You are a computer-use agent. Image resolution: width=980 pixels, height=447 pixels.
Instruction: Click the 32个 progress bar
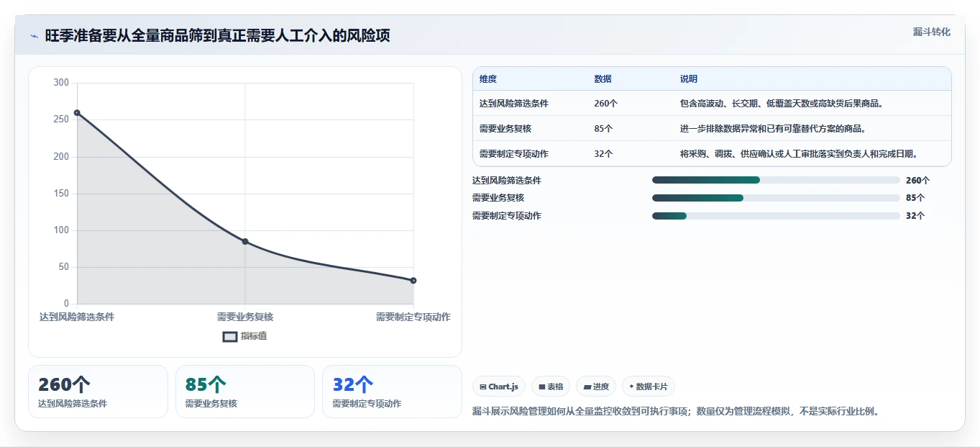(x=776, y=215)
